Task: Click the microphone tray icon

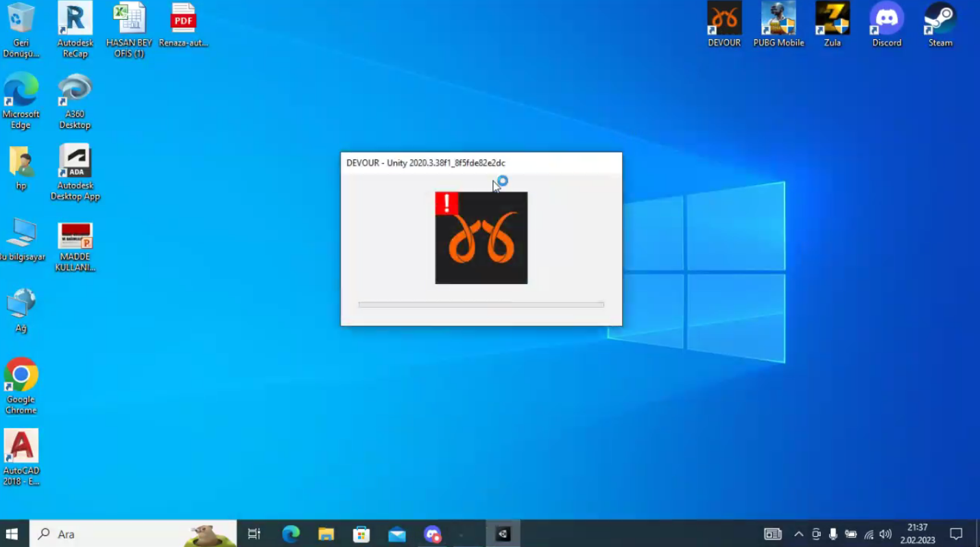Action: pyautogui.click(x=833, y=534)
